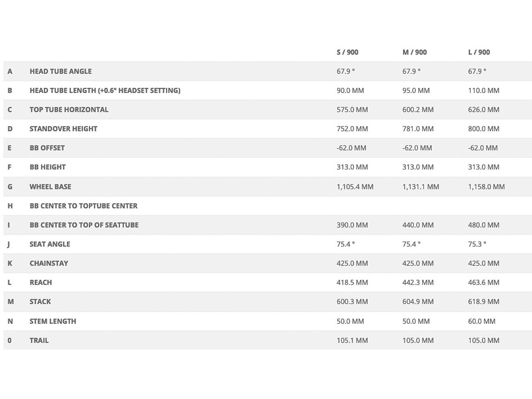Screen dimensions: 532x399
Task: Click the L / 900 size column header
Action: [x=479, y=52]
